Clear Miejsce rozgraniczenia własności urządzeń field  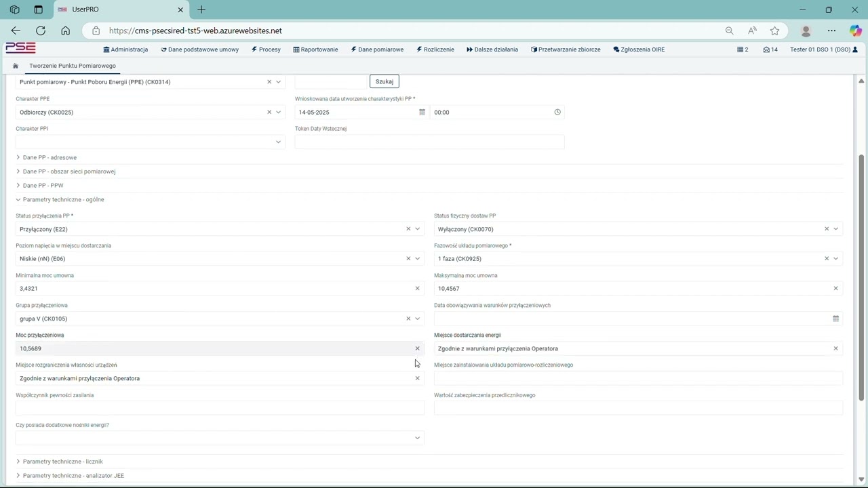point(418,378)
